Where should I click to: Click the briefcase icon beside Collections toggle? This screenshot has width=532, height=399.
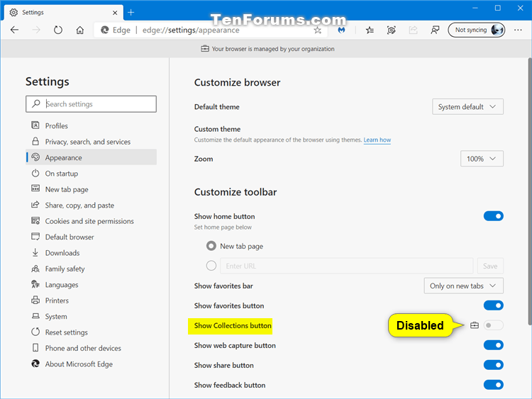click(x=475, y=325)
